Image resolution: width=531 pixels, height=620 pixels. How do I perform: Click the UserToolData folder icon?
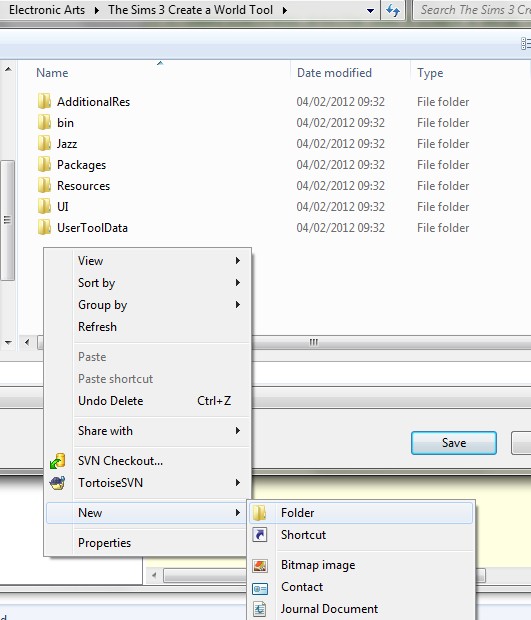(44, 227)
